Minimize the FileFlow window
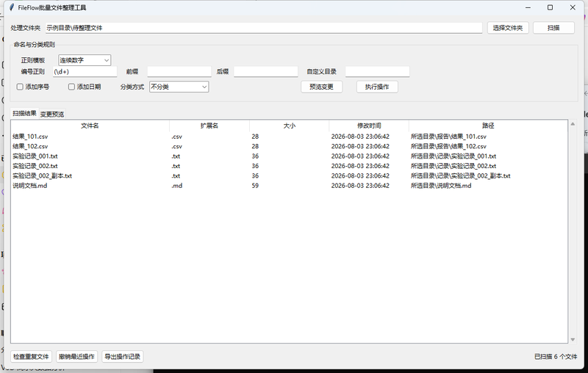 point(528,7)
